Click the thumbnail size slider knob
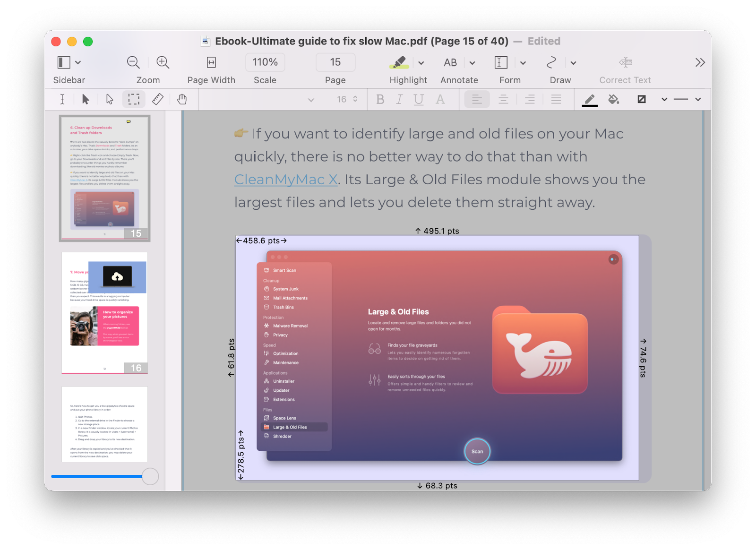The width and height of the screenshot is (756, 550). point(150,476)
